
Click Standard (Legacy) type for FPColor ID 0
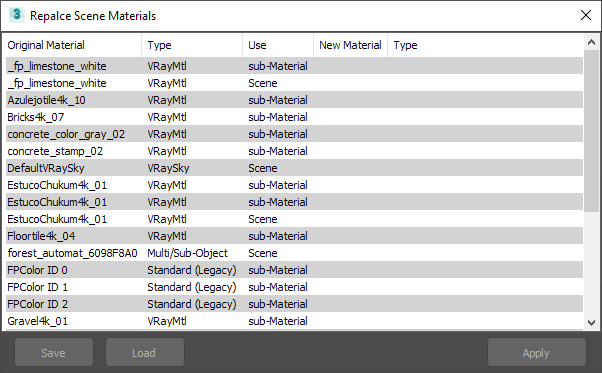(x=192, y=270)
